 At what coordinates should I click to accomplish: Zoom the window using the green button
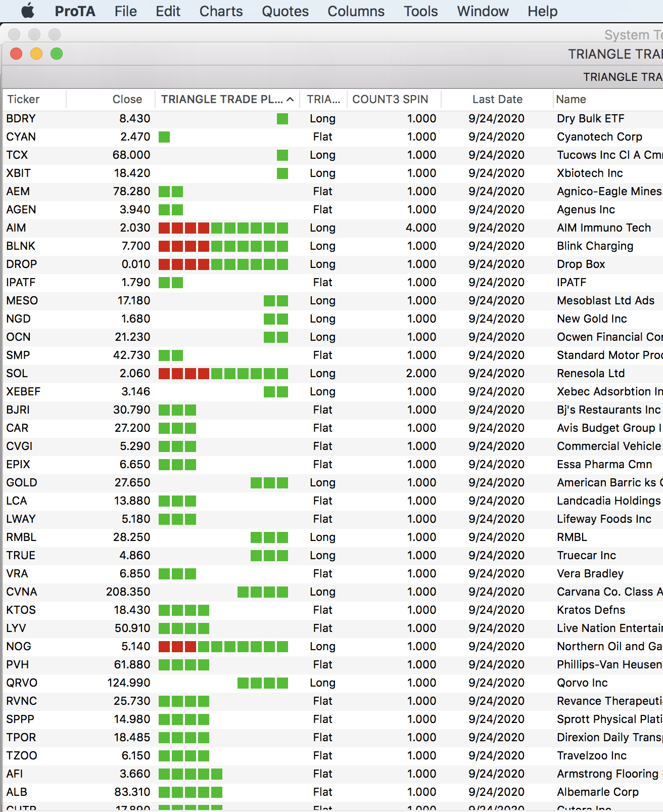pyautogui.click(x=57, y=54)
